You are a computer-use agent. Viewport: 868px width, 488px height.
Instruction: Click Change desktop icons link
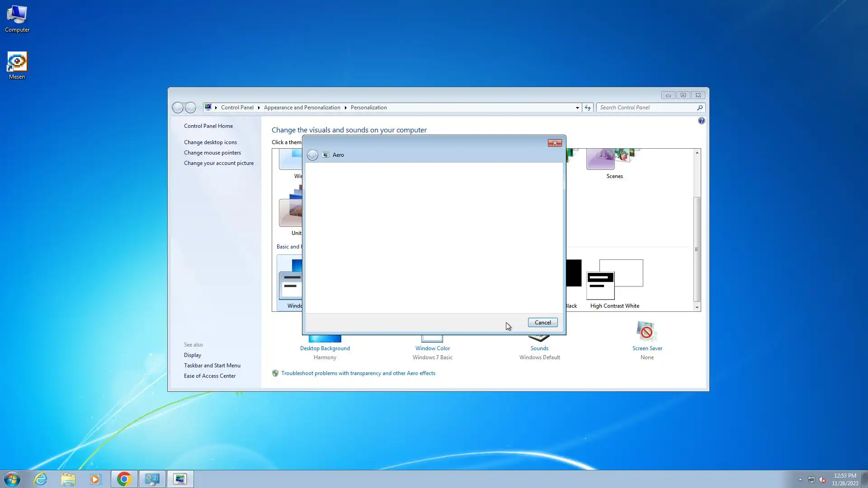(x=210, y=142)
